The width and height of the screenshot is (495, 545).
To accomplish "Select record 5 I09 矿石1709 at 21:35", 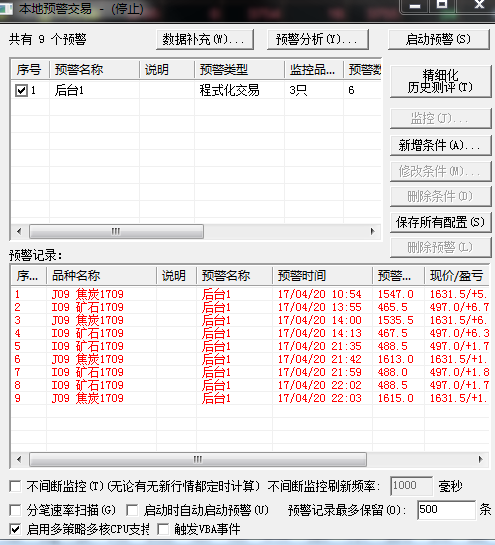I will [x=250, y=346].
